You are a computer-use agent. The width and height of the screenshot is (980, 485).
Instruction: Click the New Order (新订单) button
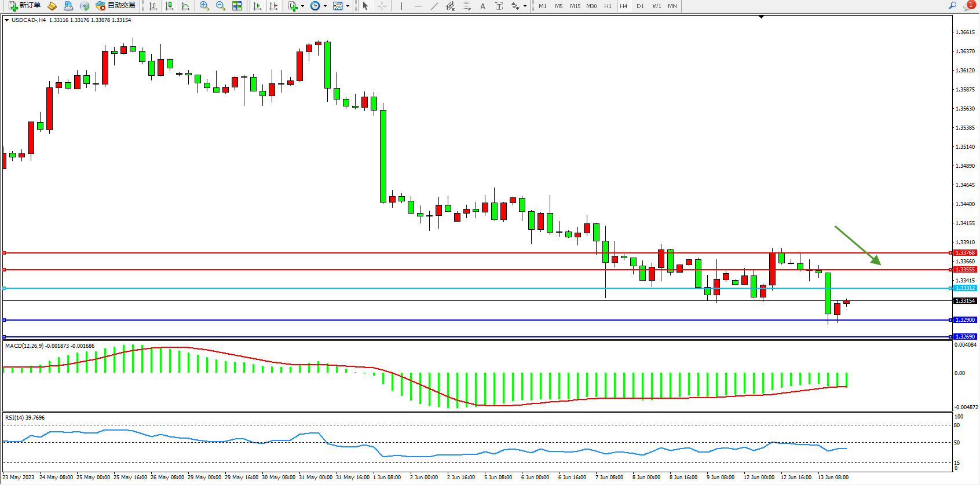[x=24, y=6]
